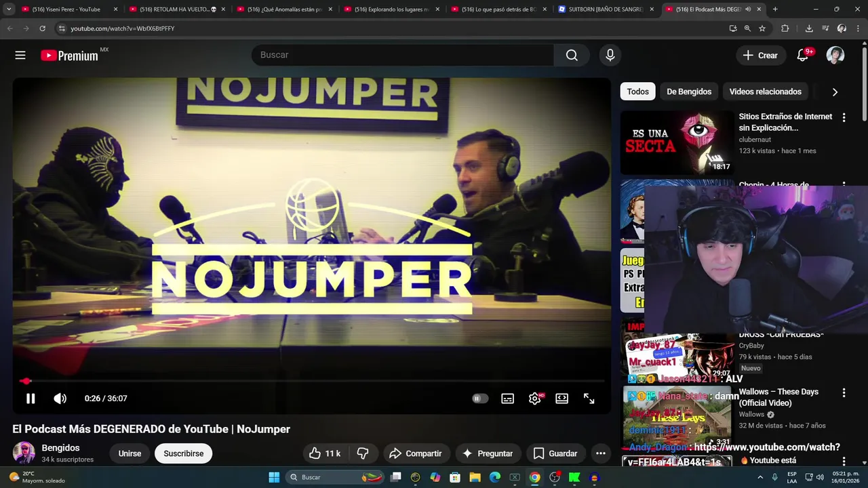Go back to the previous page

[9, 28]
